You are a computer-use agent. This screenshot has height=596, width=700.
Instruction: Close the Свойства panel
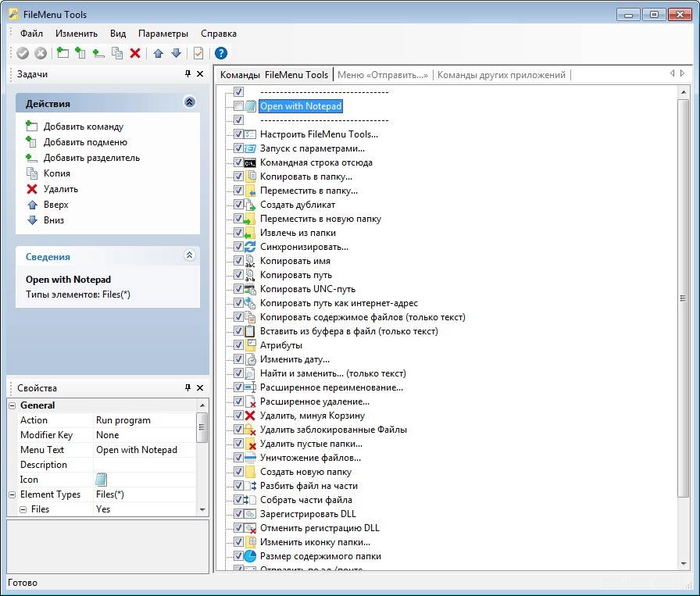200,387
